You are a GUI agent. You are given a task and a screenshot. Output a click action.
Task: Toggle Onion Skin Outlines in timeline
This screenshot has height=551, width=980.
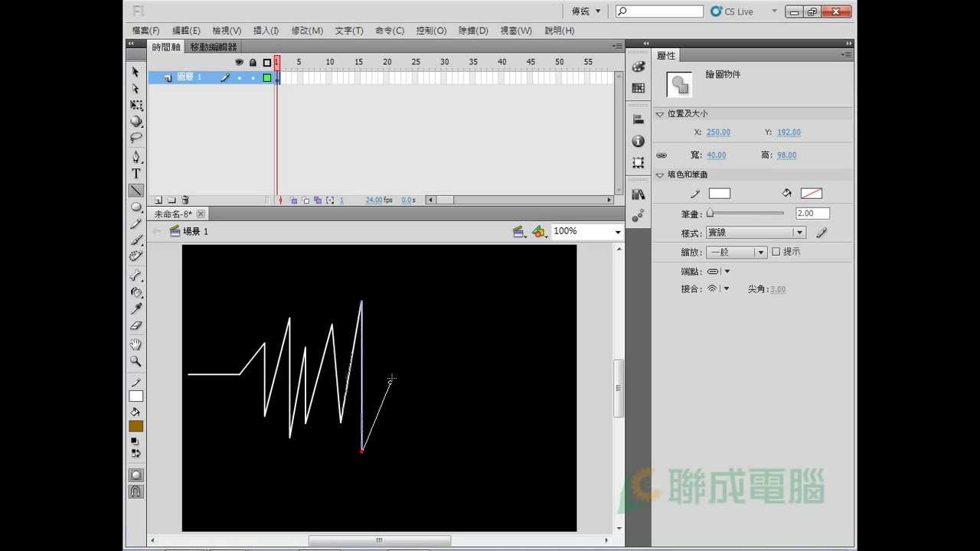305,200
